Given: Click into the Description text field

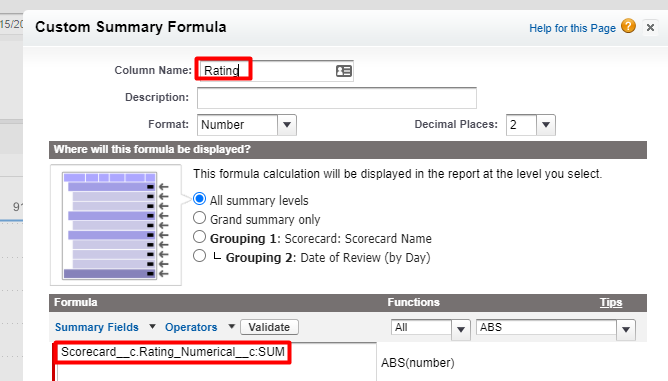Looking at the screenshot, I should point(337,98).
